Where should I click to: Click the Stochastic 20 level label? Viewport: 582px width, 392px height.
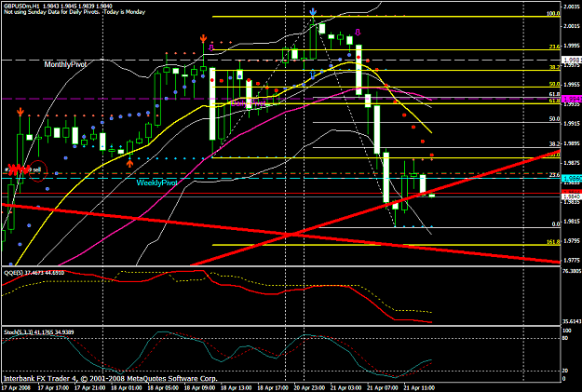565,371
